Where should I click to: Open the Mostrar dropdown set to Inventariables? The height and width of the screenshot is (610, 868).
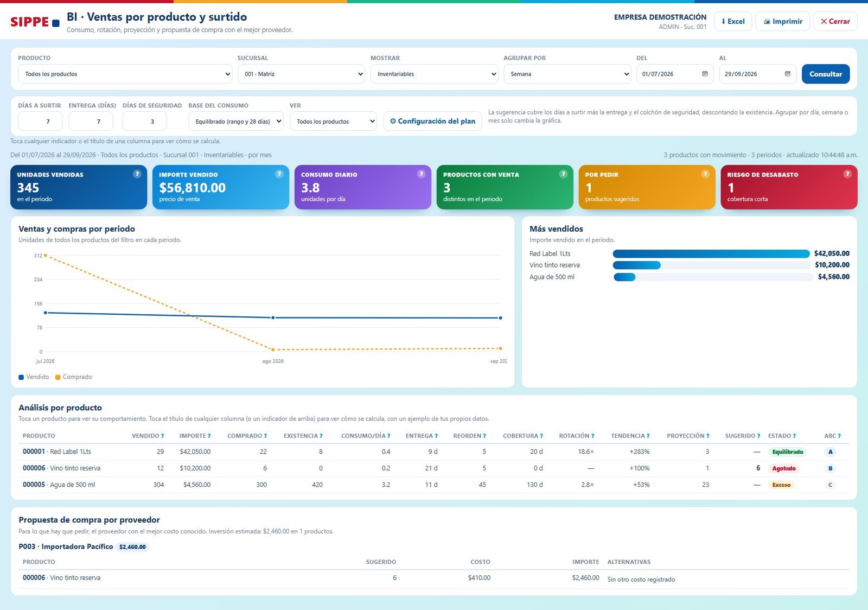435,74
